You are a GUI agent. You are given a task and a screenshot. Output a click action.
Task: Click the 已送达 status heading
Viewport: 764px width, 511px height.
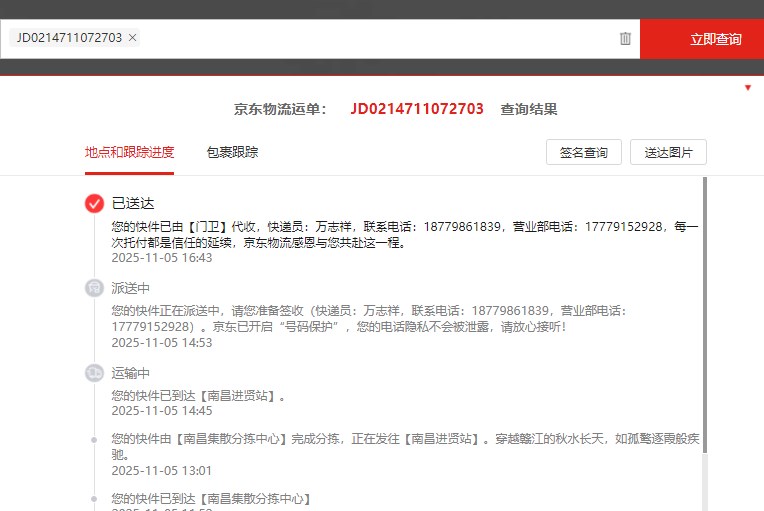pos(133,203)
